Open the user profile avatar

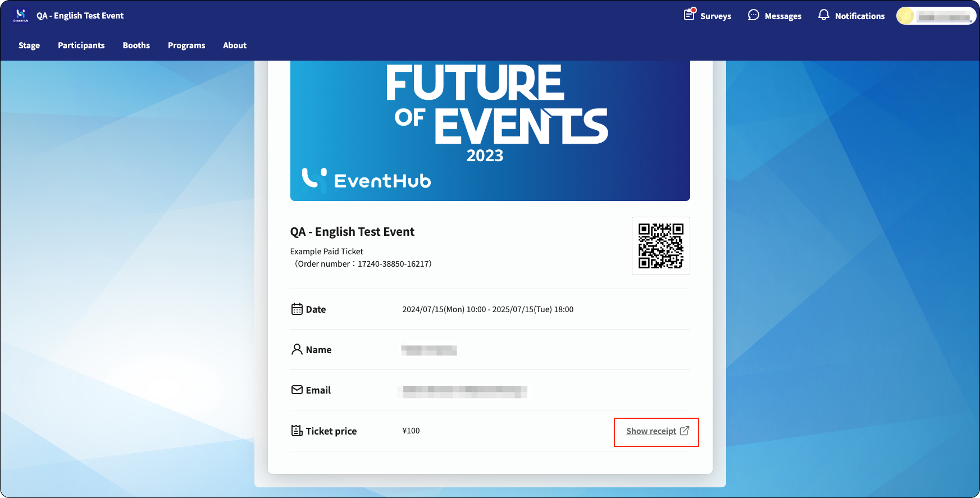click(x=905, y=16)
